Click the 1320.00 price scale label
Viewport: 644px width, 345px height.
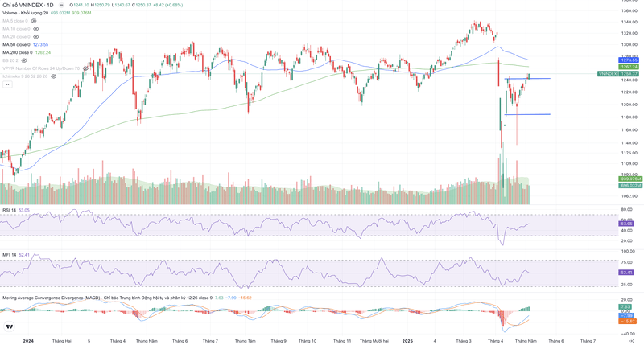(630, 33)
